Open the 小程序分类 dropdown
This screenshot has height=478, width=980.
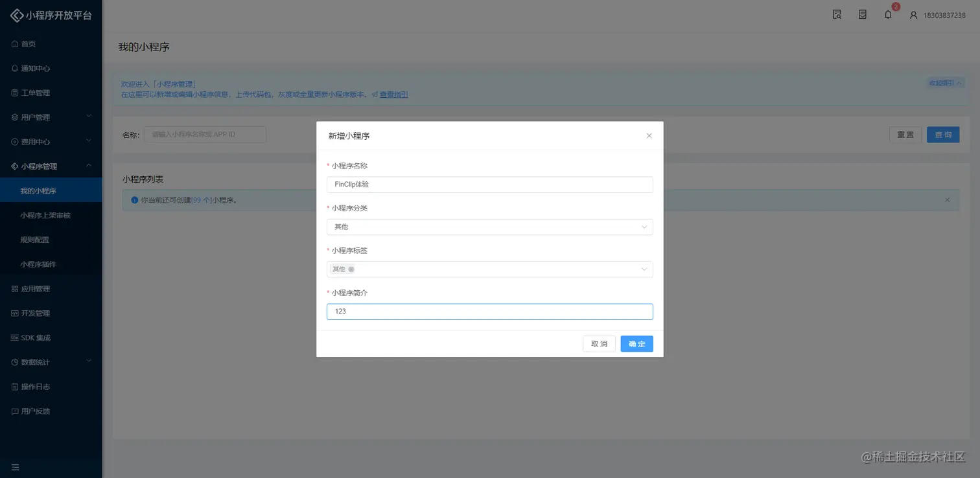[x=490, y=227]
